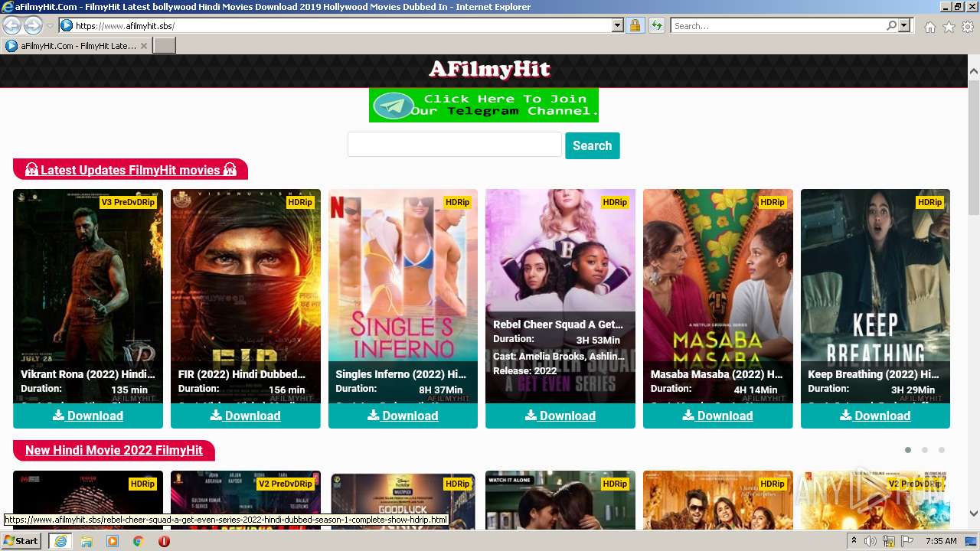Download Keep Breathing (2022)
Screen dimensions: 980x551
coord(875,416)
